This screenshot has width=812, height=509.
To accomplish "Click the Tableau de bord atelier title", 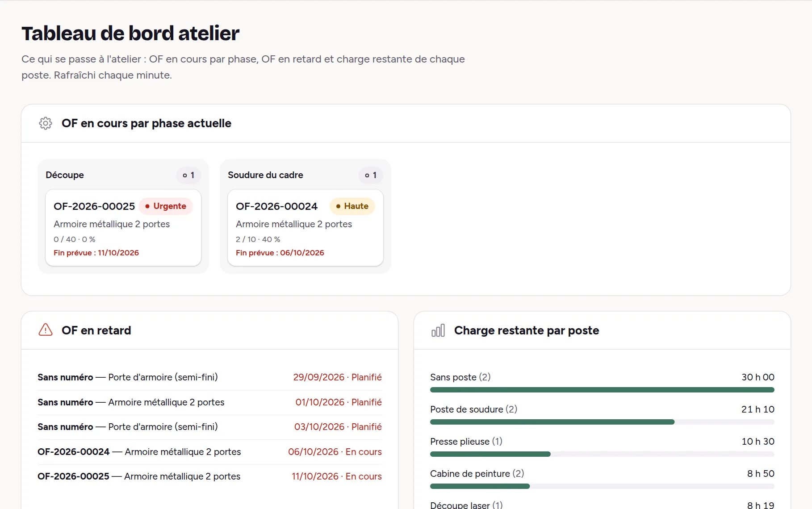I will coord(130,33).
